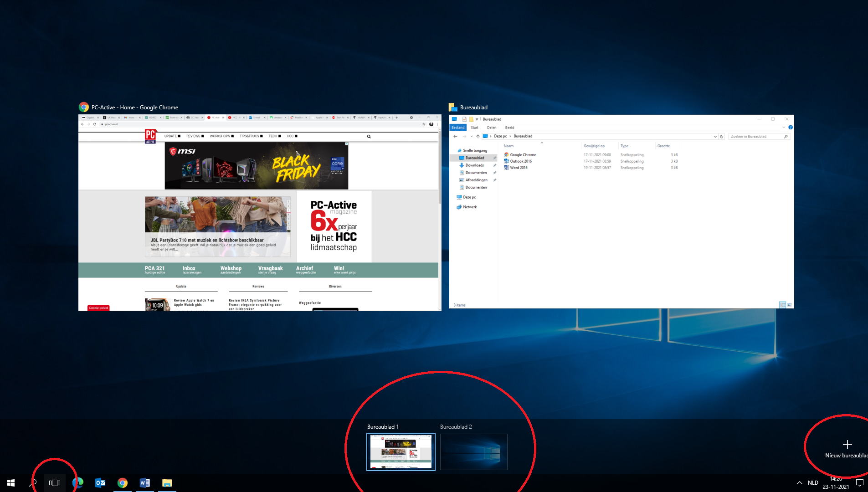Switch Explorer to large icons view
868x492 pixels.
click(x=789, y=305)
